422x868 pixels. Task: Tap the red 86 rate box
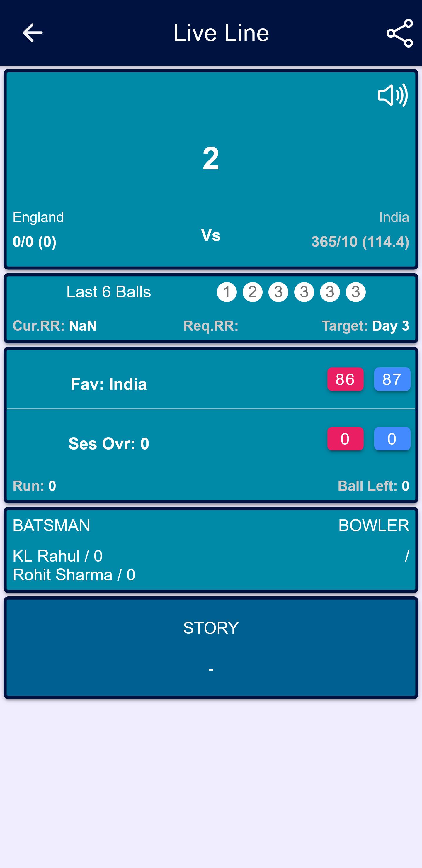[345, 379]
